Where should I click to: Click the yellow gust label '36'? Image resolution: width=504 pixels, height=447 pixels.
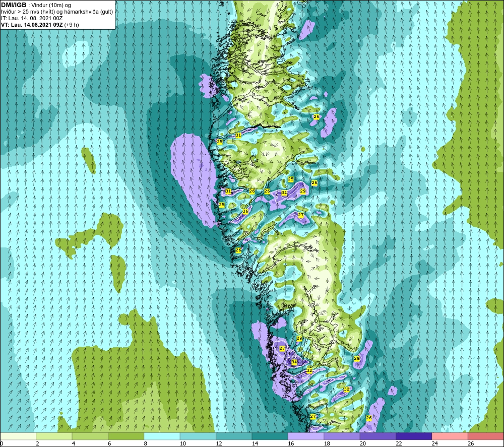(245, 211)
